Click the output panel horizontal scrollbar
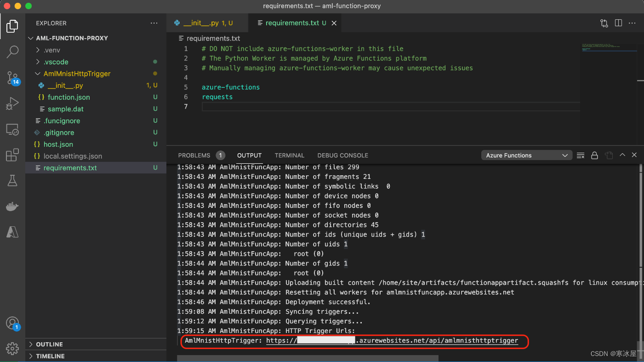Screen dimensions: 644x362 click(308, 358)
